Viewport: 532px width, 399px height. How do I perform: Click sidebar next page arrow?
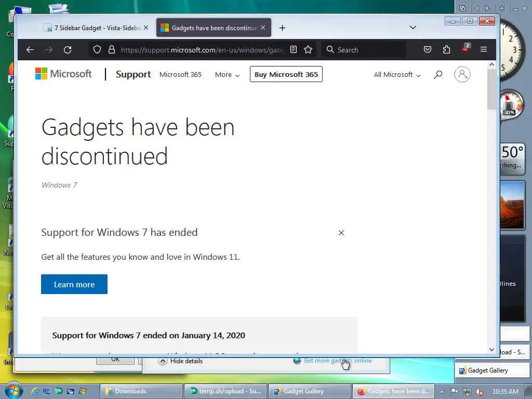(x=488, y=8)
